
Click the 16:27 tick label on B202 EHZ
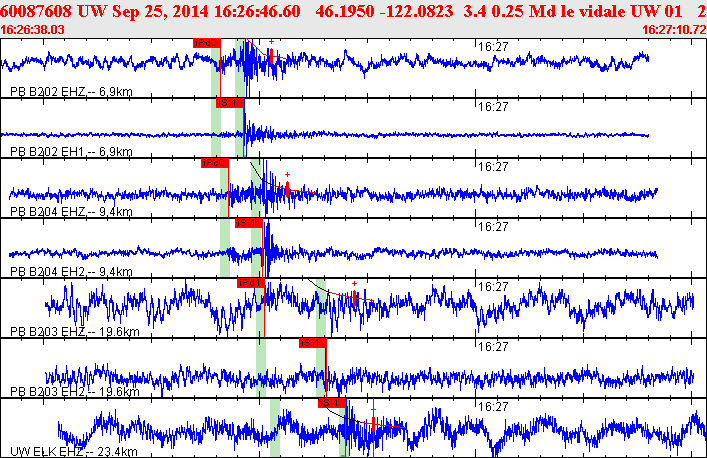pyautogui.click(x=493, y=46)
